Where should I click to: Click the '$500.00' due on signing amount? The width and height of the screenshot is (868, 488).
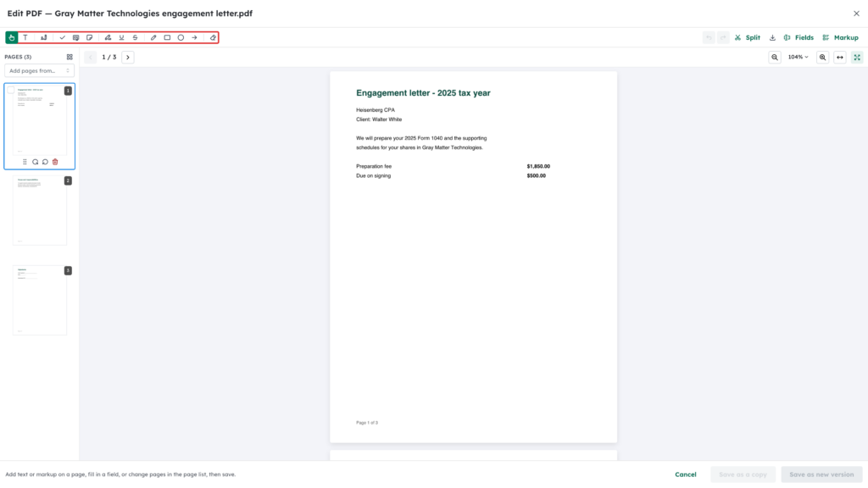(x=537, y=176)
